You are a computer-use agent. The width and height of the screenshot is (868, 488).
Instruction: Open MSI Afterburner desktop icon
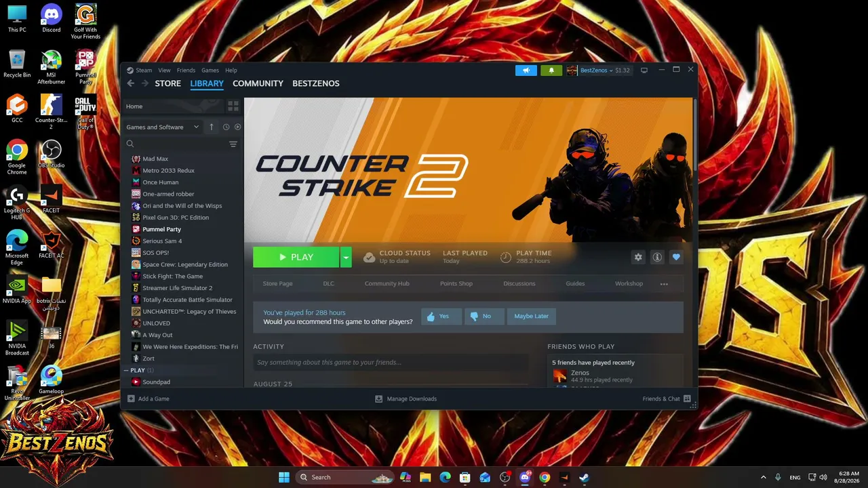click(x=52, y=67)
